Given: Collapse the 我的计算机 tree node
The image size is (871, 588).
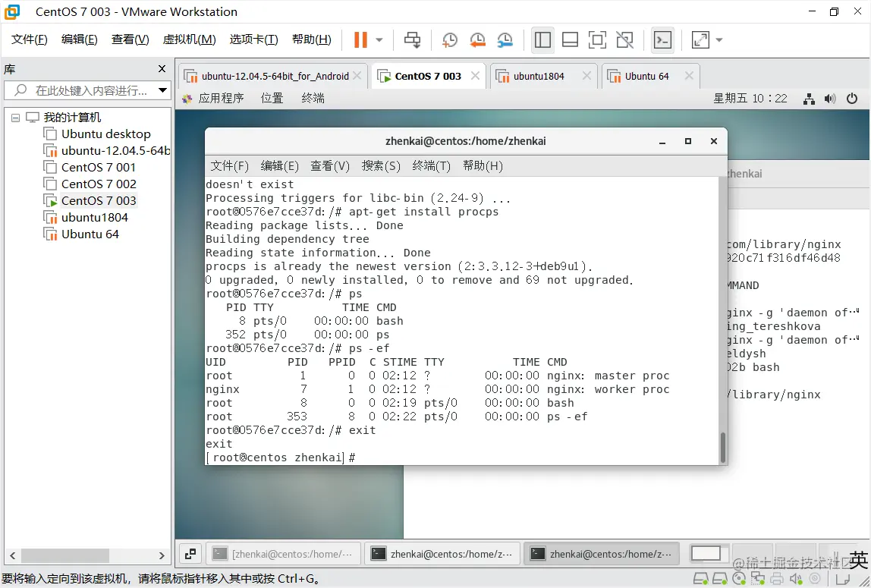Looking at the screenshot, I should pyautogui.click(x=15, y=118).
